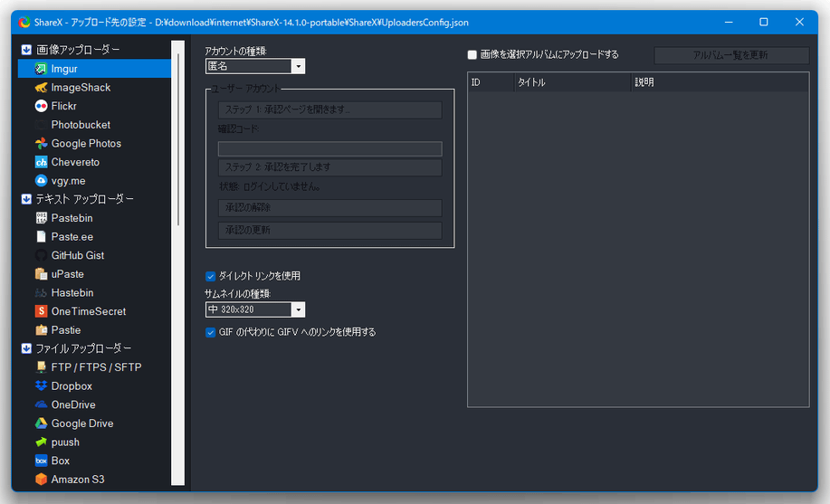The width and height of the screenshot is (830, 504).
Task: Open the ImageShack uploader icon
Action: pos(41,88)
